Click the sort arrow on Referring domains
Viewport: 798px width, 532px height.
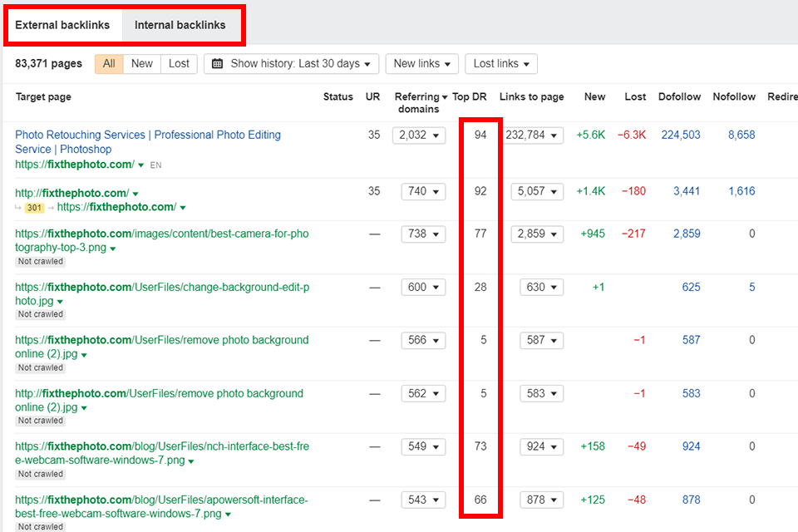pyautogui.click(x=445, y=97)
